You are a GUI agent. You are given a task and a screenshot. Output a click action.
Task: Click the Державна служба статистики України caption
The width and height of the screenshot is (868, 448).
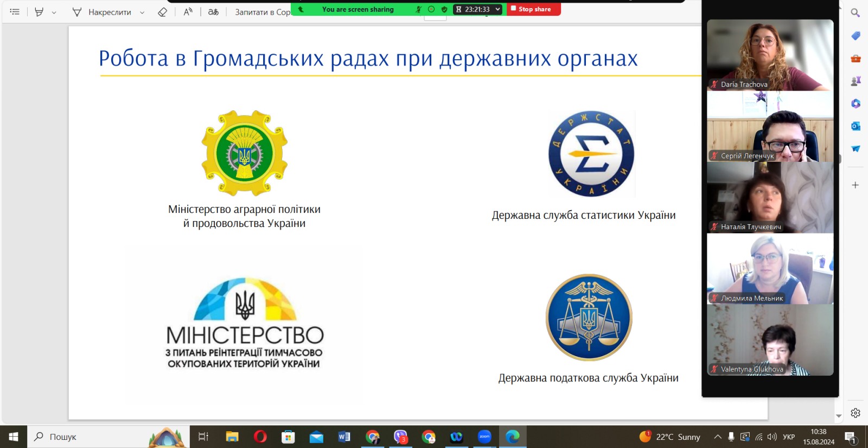pyautogui.click(x=584, y=215)
